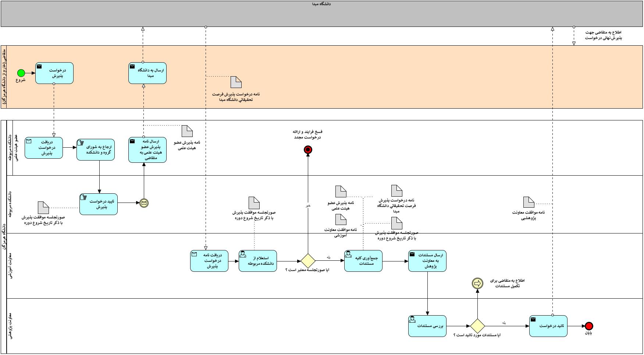Select the task 'استعلام از دانشکده مربوطه'
The height and width of the screenshot is (355, 644).
pyautogui.click(x=257, y=261)
